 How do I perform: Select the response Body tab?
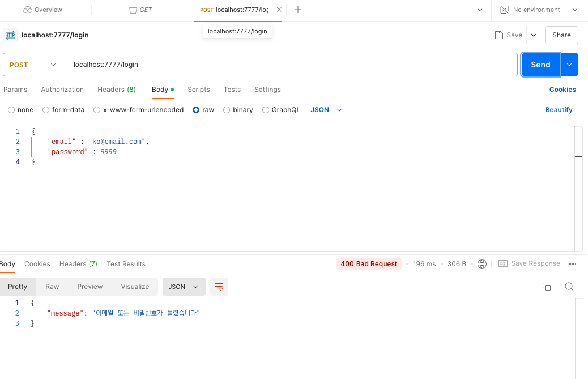click(7, 264)
